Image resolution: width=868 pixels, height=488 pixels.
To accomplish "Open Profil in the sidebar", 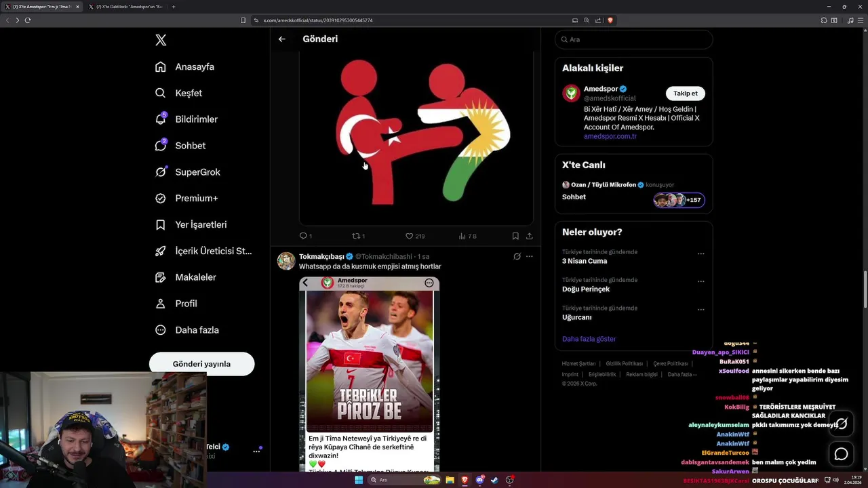I will point(176,304).
